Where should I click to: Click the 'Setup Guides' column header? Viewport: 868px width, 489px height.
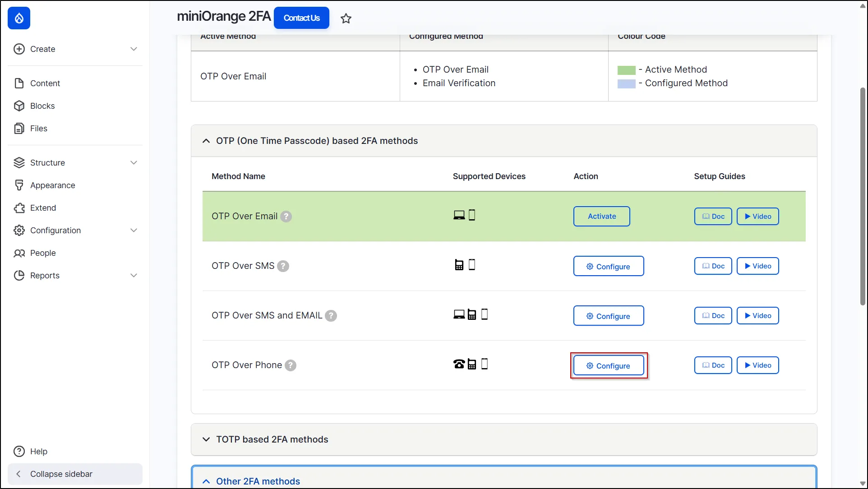(720, 176)
